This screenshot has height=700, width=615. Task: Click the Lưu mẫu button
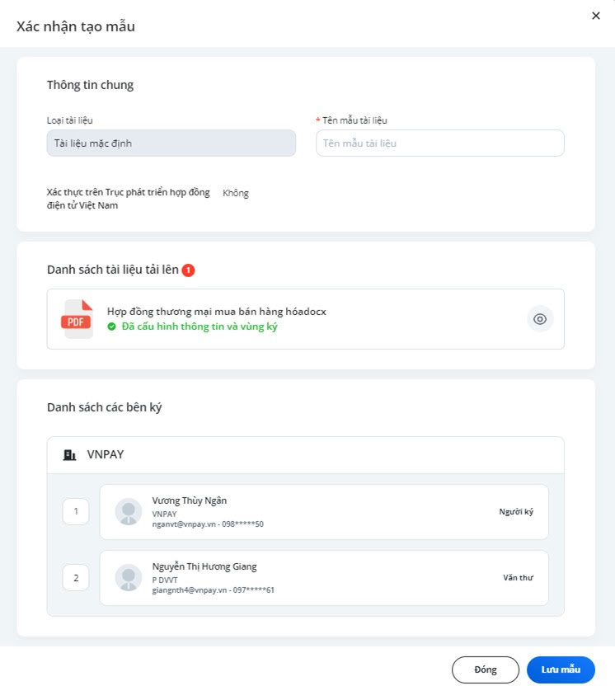[561, 669]
